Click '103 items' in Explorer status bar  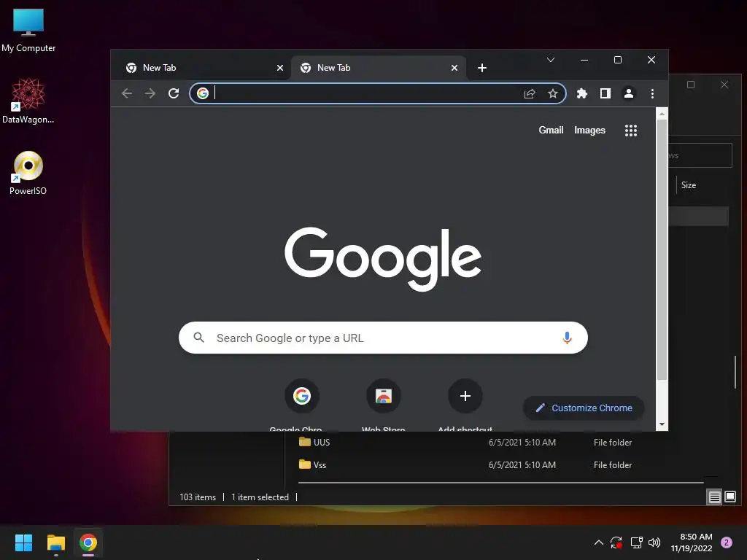(198, 497)
